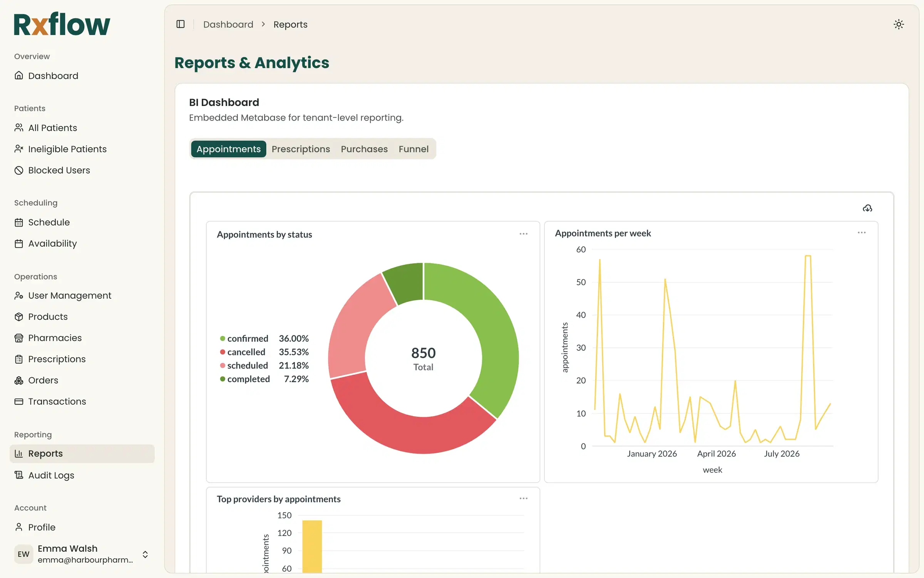Click the Schedule calendar icon

tap(19, 222)
